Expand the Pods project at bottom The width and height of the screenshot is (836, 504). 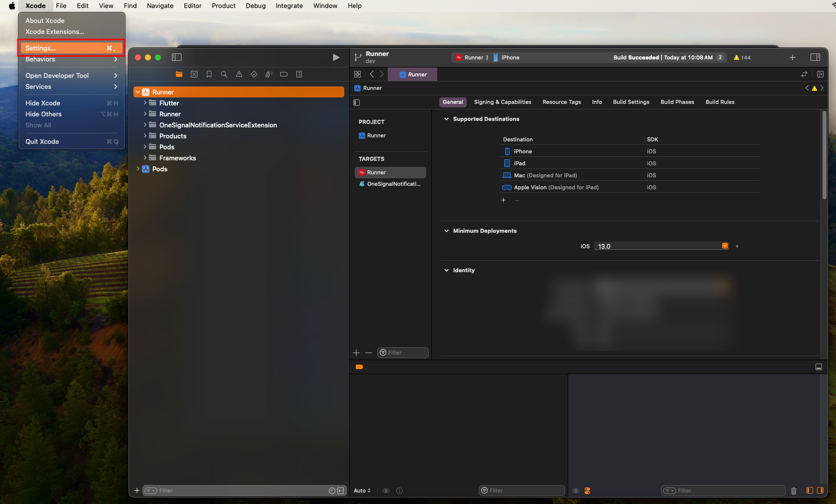pos(138,169)
